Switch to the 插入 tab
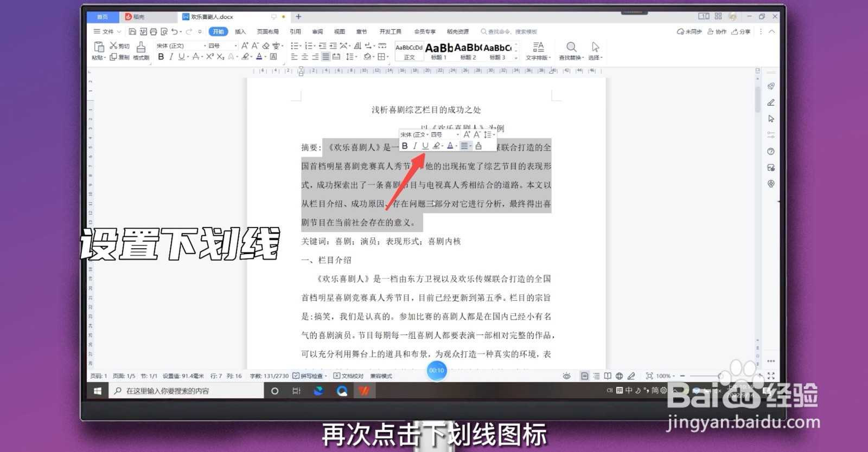Image resolution: width=868 pixels, height=452 pixels. (240, 32)
